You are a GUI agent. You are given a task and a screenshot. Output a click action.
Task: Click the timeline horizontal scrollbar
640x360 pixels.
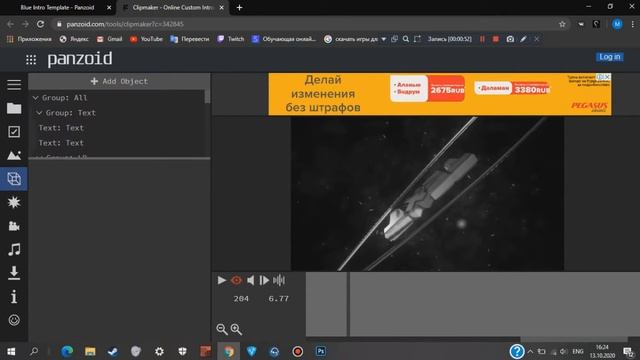573,339
